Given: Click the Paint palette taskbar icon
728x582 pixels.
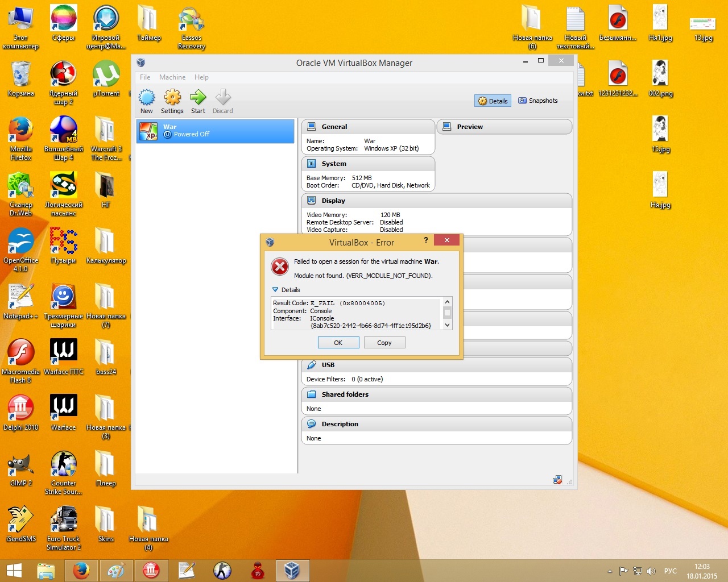Looking at the screenshot, I should click(116, 571).
